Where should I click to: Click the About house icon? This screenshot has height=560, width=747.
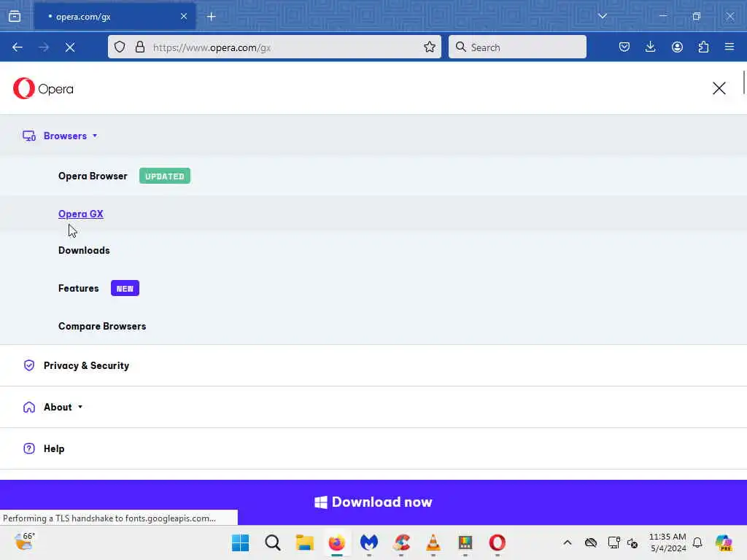29,407
